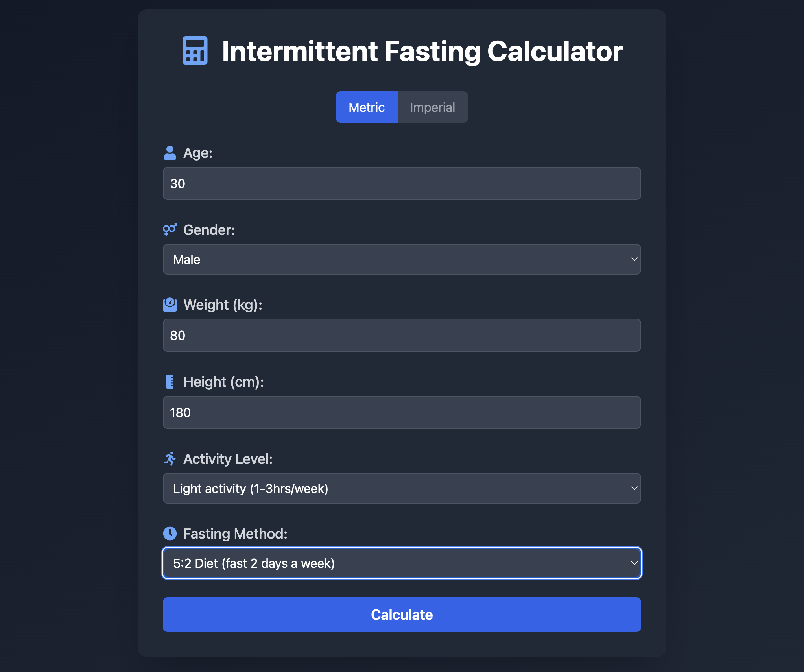This screenshot has height=672, width=804.
Task: Click the Calculate button
Action: point(402,615)
